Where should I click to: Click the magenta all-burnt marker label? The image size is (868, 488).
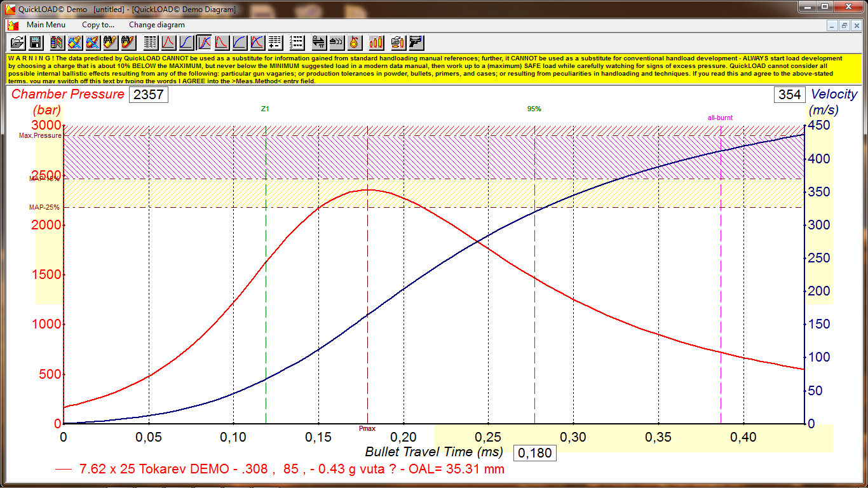(x=720, y=118)
